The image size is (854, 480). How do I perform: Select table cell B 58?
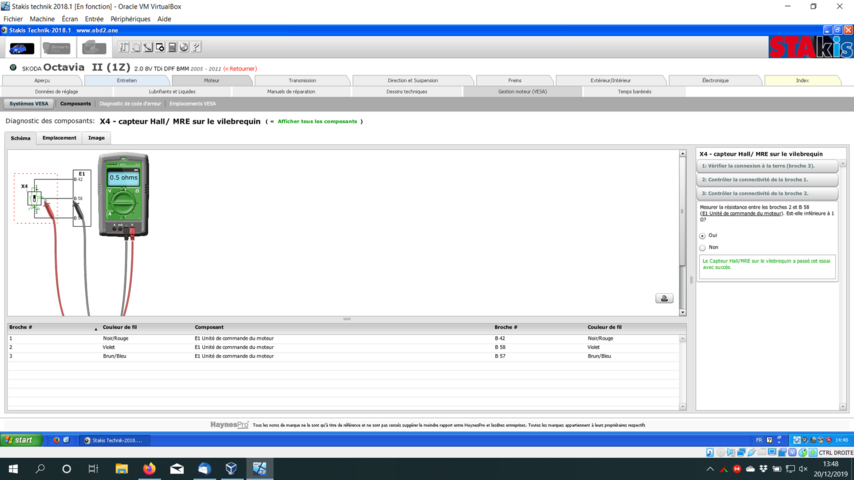point(499,347)
